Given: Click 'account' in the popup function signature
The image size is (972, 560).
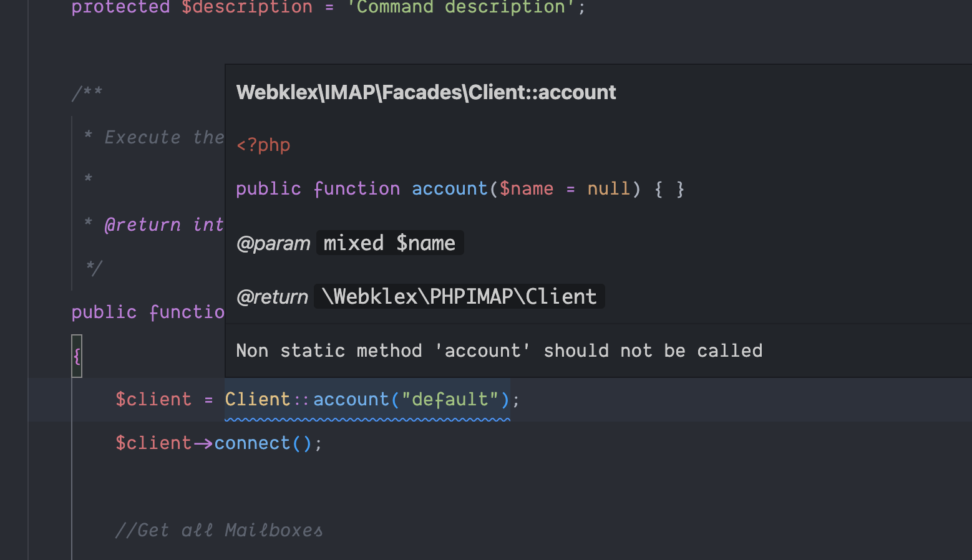Looking at the screenshot, I should [449, 188].
